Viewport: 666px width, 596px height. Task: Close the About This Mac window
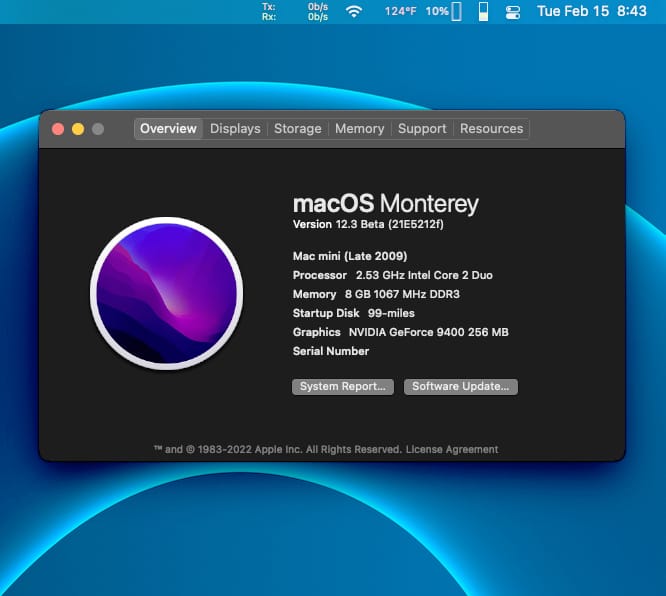point(58,129)
